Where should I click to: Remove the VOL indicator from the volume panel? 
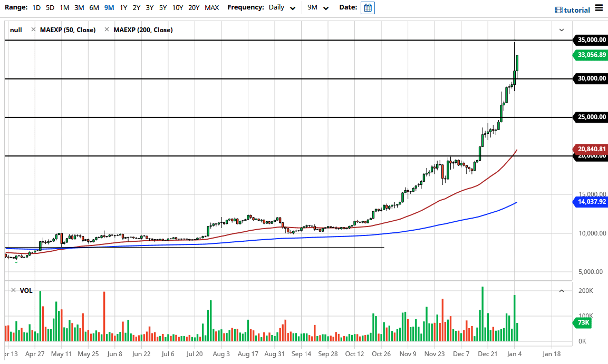click(x=13, y=290)
